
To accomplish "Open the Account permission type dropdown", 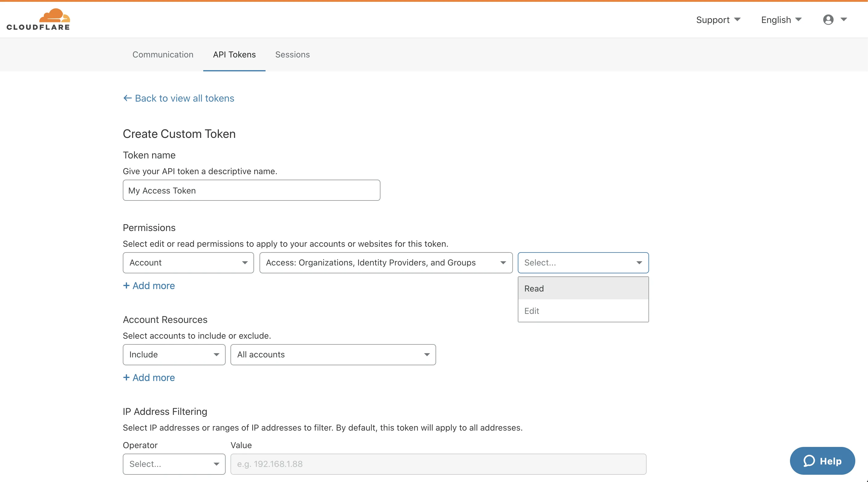I will [x=188, y=263].
